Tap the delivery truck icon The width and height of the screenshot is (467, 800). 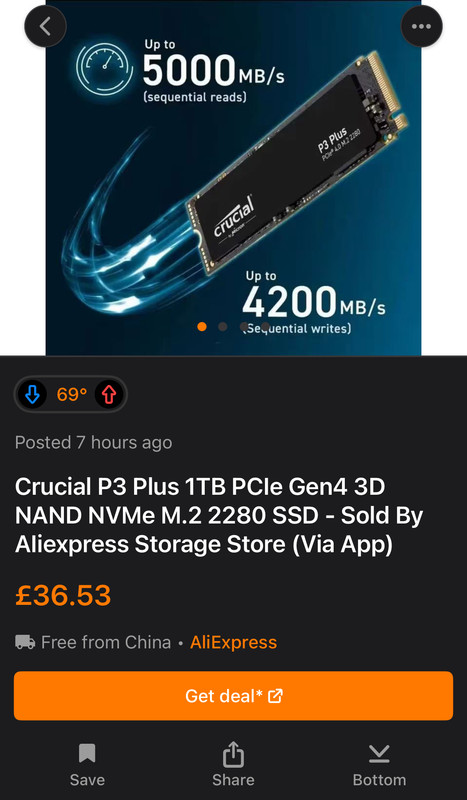pos(25,642)
